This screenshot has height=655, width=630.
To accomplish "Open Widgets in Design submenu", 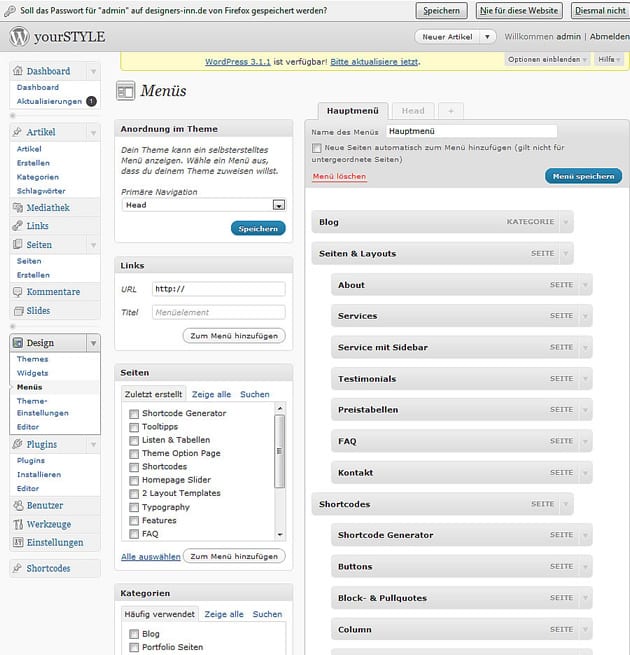I will 33,373.
